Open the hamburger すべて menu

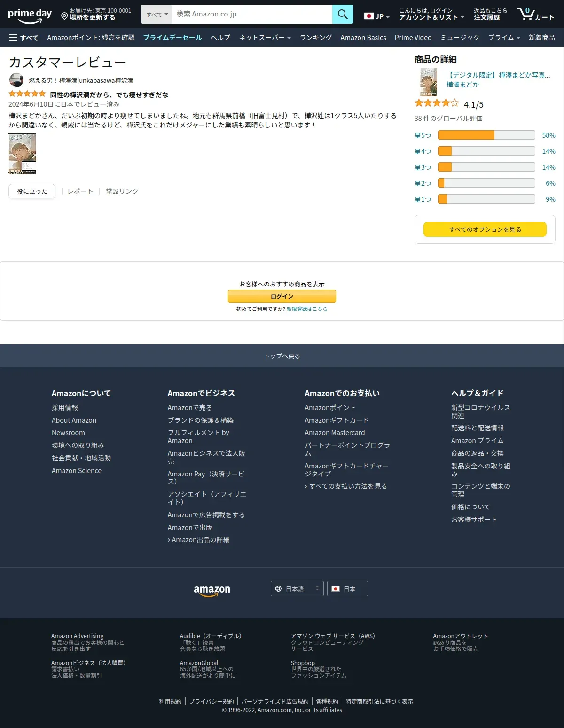tap(23, 38)
